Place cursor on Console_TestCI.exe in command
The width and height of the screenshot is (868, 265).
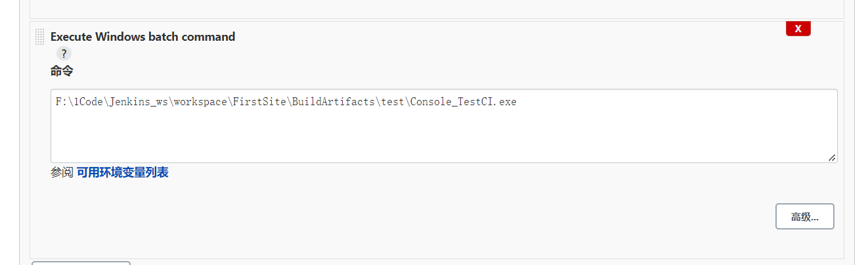point(463,103)
